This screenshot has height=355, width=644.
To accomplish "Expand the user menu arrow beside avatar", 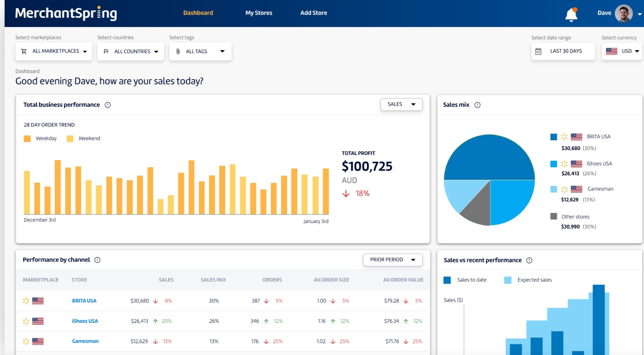I will click(640, 14).
